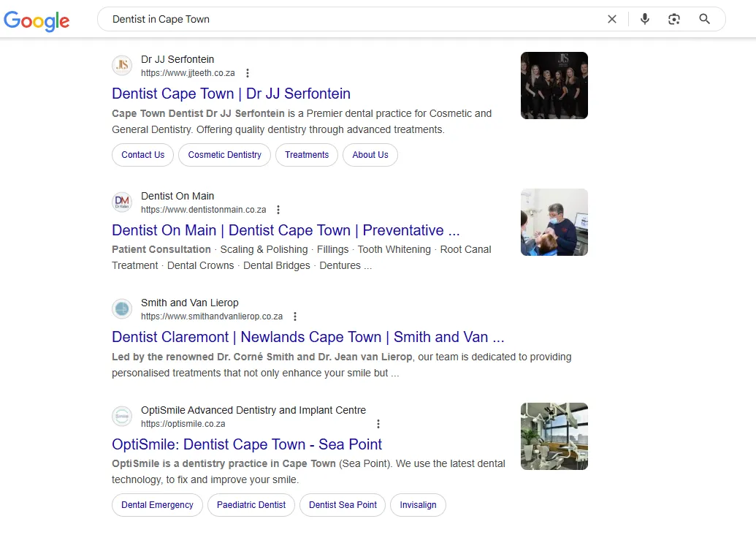Open the Dentist Sea Point sitelink chip
Image resolution: width=756 pixels, height=535 pixels.
pyautogui.click(x=343, y=505)
